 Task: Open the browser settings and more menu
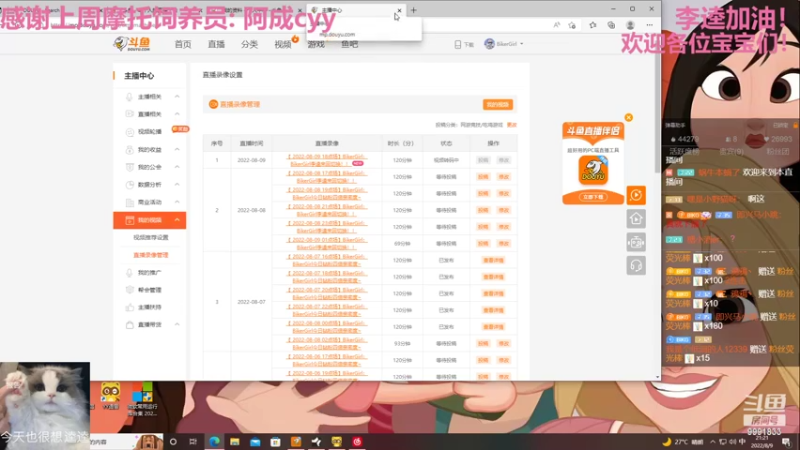pyautogui.click(x=649, y=25)
